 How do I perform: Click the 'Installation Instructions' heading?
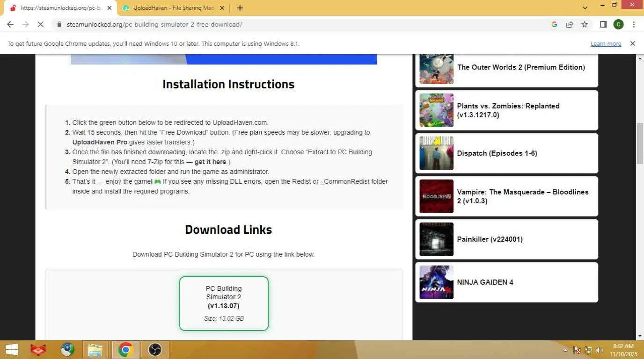tap(228, 84)
